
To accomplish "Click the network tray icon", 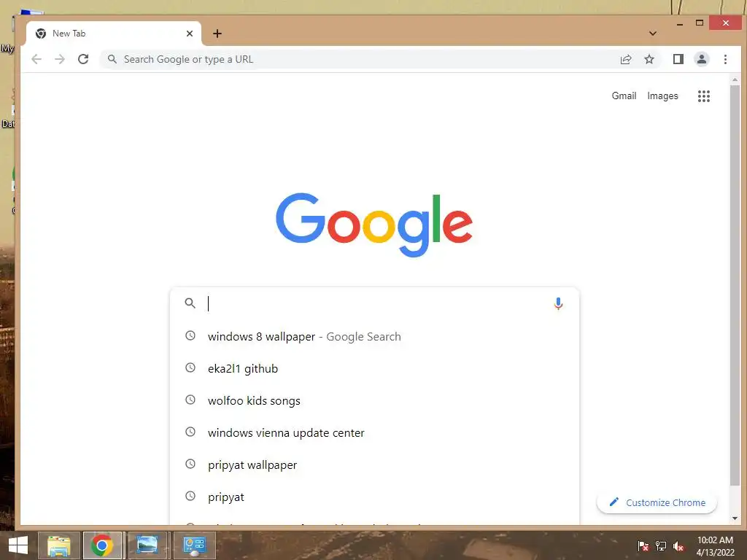I will point(661,545).
